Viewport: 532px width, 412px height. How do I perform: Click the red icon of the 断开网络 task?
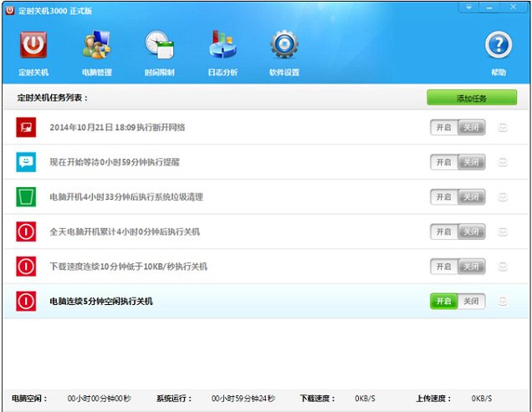[x=26, y=128]
